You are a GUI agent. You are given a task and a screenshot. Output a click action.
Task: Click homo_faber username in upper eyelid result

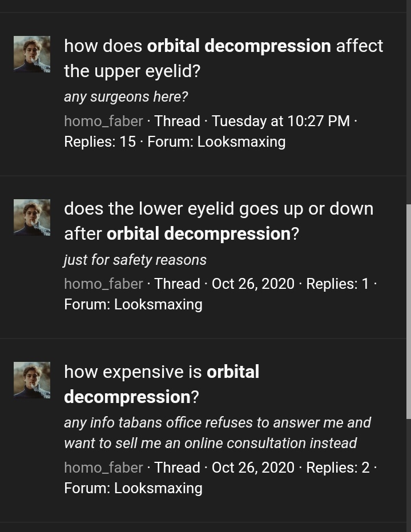pos(103,121)
